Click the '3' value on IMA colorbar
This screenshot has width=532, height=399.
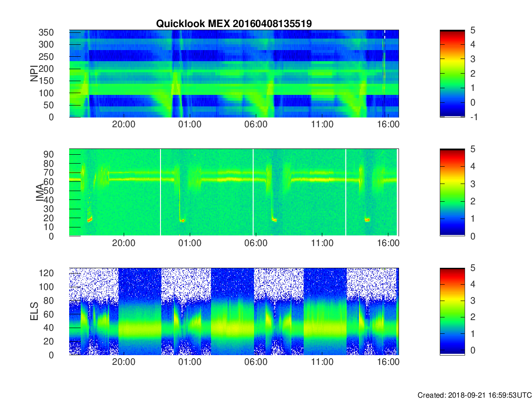click(x=473, y=184)
